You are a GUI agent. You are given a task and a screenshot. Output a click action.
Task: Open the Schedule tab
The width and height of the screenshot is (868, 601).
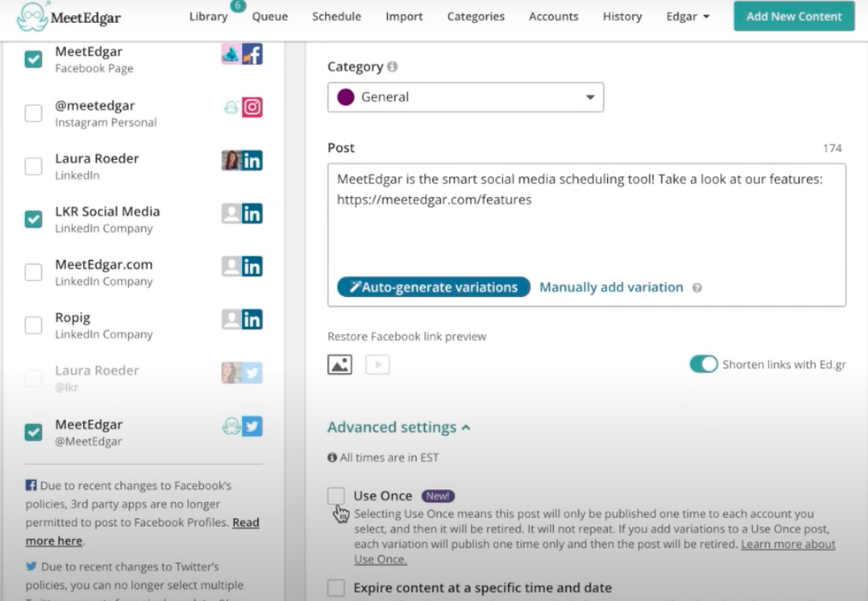(336, 17)
